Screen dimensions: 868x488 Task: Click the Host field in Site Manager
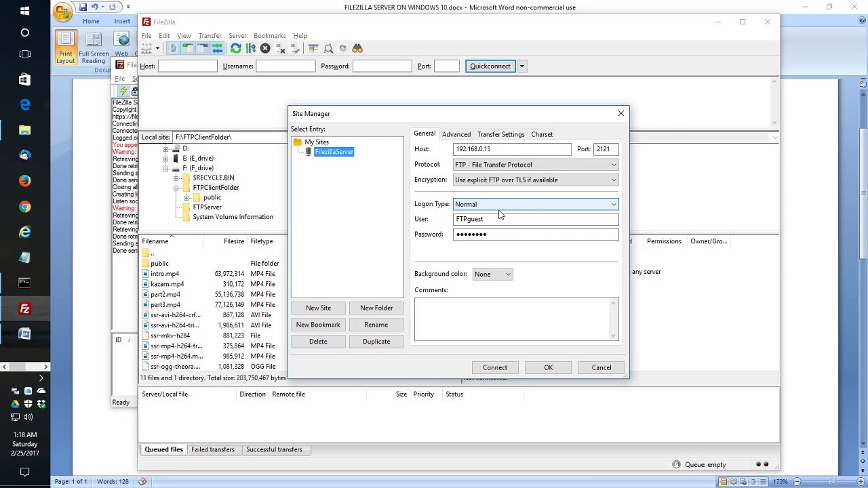(x=512, y=149)
